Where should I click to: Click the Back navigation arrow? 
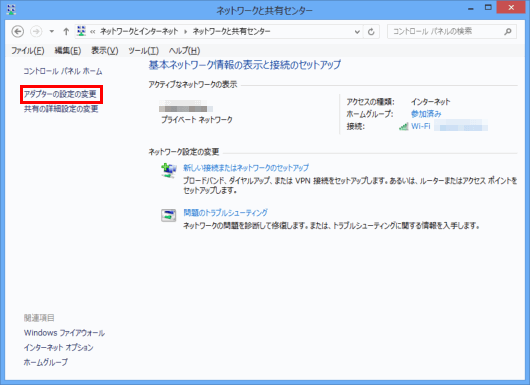click(x=18, y=31)
